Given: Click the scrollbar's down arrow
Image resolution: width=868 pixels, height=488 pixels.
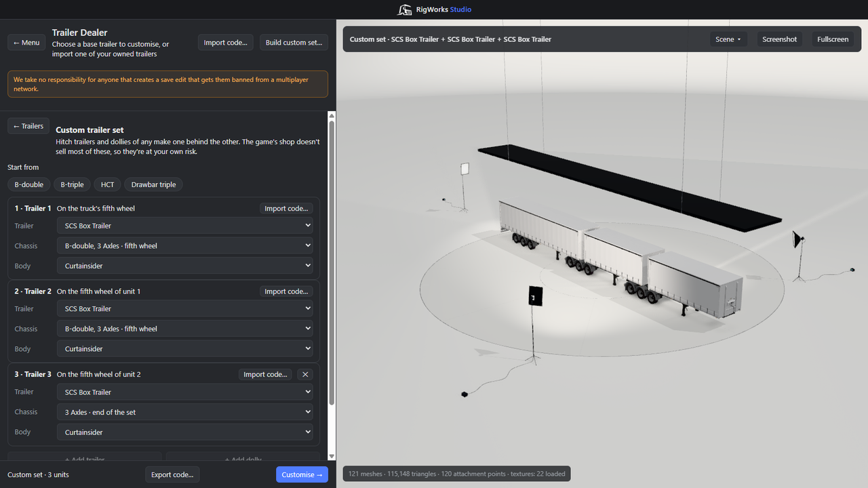Looking at the screenshot, I should (x=332, y=456).
